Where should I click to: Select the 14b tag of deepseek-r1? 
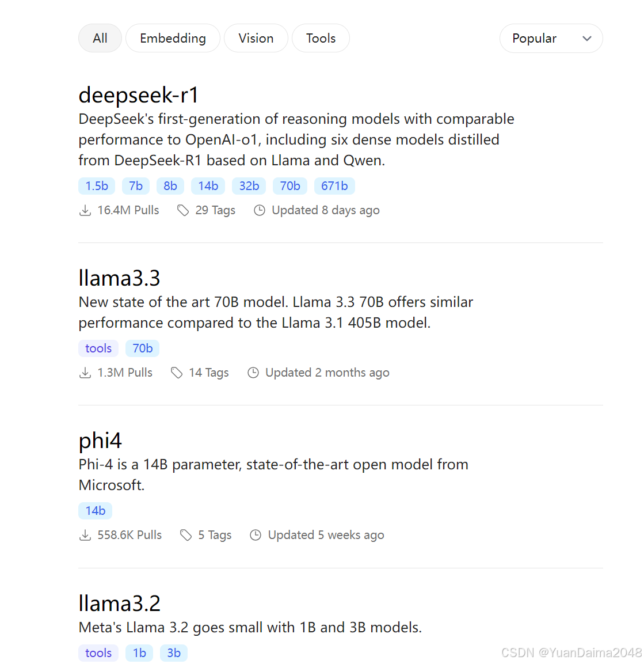pyautogui.click(x=208, y=186)
